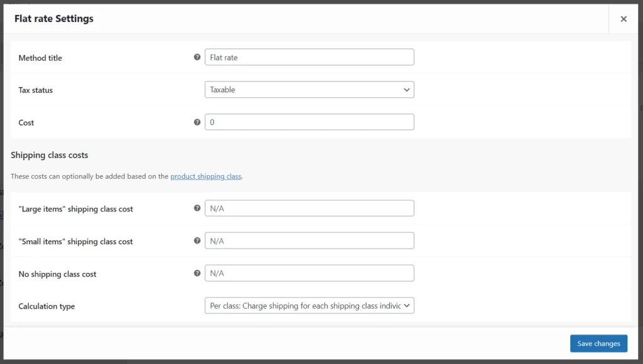Viewport: 643px width, 364px height.
Task: Click the "Large items" shipping class help icon
Action: click(x=197, y=208)
